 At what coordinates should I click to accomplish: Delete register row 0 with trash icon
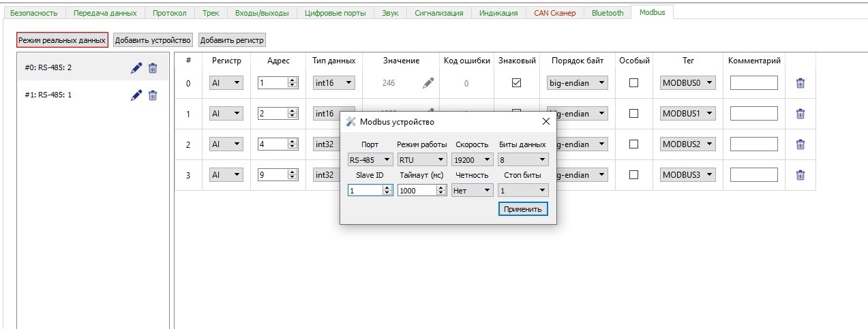click(800, 83)
